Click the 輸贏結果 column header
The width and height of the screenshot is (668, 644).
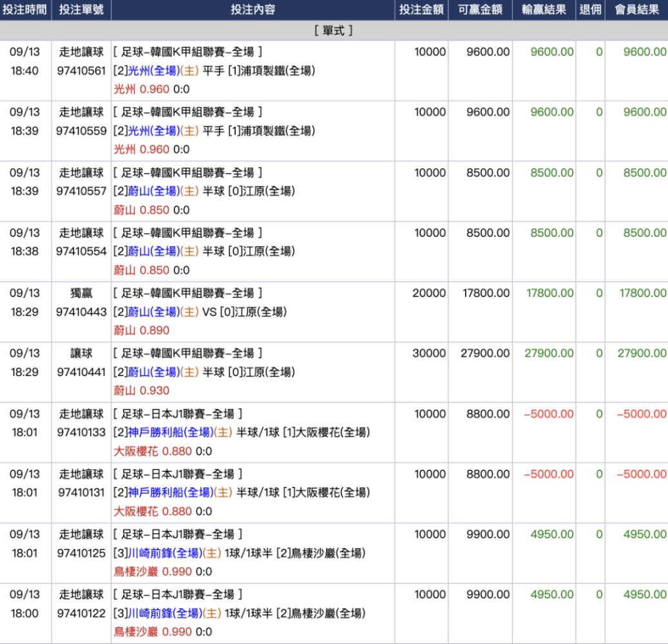click(x=544, y=10)
